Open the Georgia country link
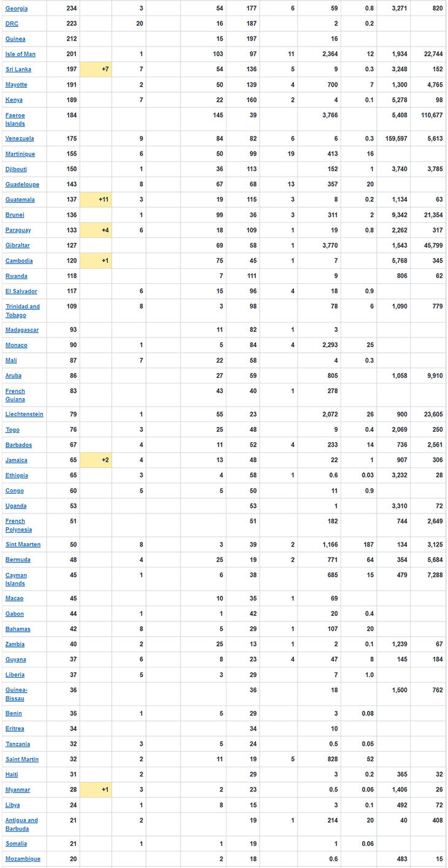Viewport: 448px width, 868px height. 17,9
